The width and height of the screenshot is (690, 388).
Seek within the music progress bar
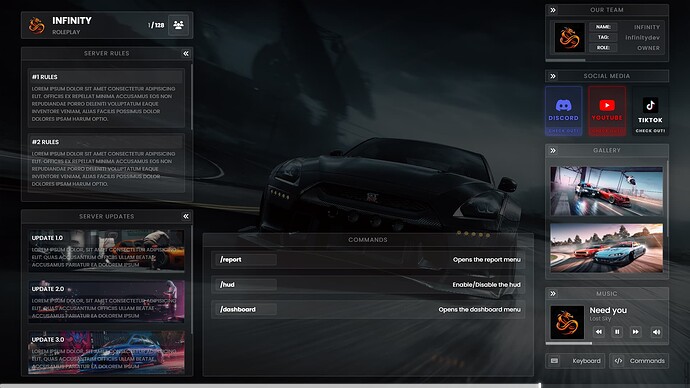(x=607, y=343)
